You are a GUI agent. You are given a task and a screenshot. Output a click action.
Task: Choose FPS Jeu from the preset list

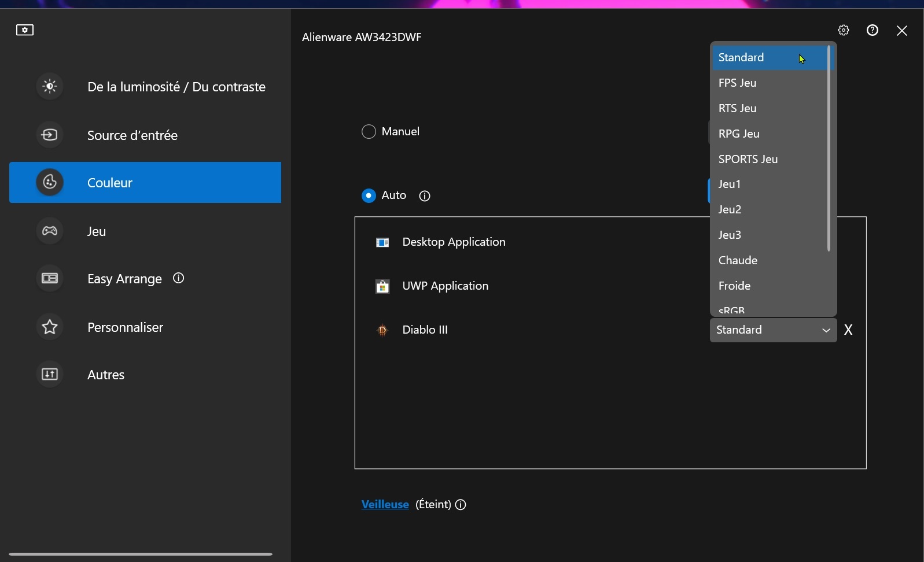coord(738,83)
